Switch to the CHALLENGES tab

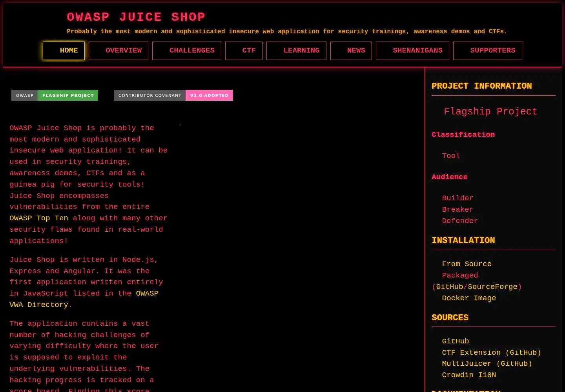(x=187, y=51)
